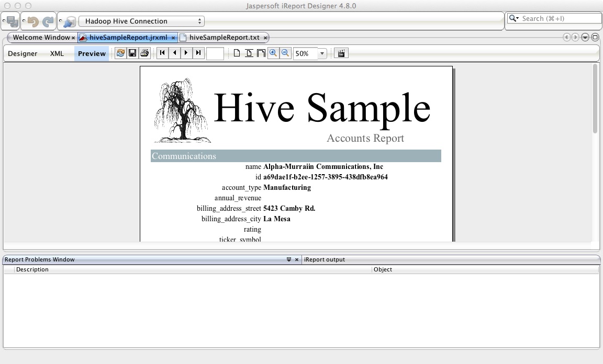This screenshot has height=364, width=603.
Task: Click the Accounts Report subtitle
Action: [365, 138]
